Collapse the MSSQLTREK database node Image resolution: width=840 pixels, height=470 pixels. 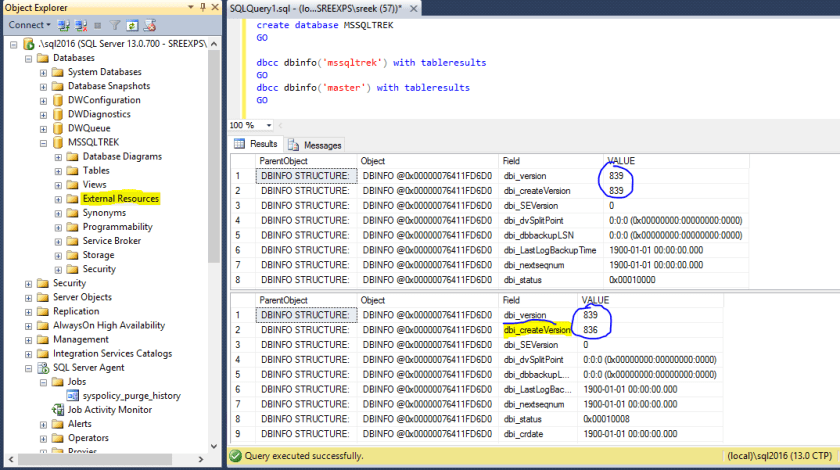(42, 143)
